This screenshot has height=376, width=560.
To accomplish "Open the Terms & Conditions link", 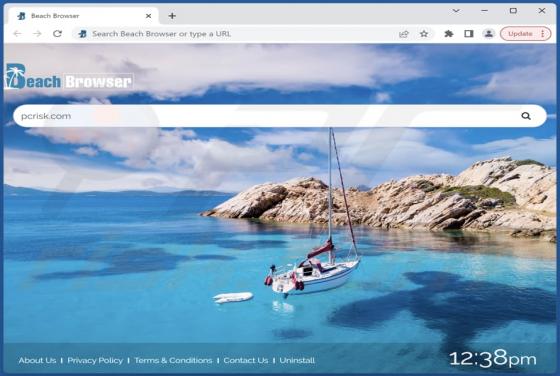I will click(173, 360).
